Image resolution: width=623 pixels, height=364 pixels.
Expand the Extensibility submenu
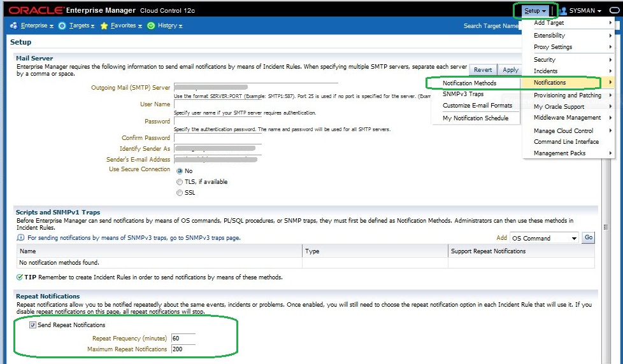[x=568, y=36]
